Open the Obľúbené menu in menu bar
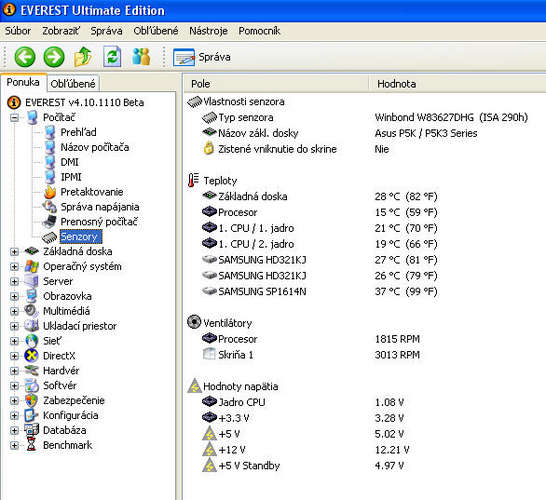This screenshot has height=500, width=546. [x=156, y=31]
